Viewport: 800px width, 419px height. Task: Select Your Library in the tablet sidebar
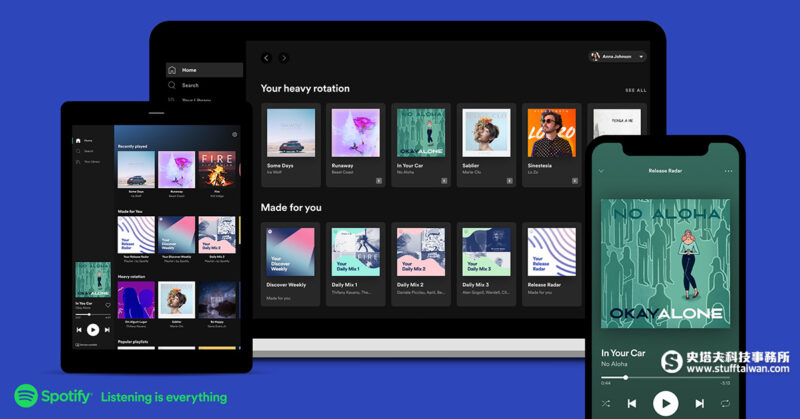tap(88, 162)
